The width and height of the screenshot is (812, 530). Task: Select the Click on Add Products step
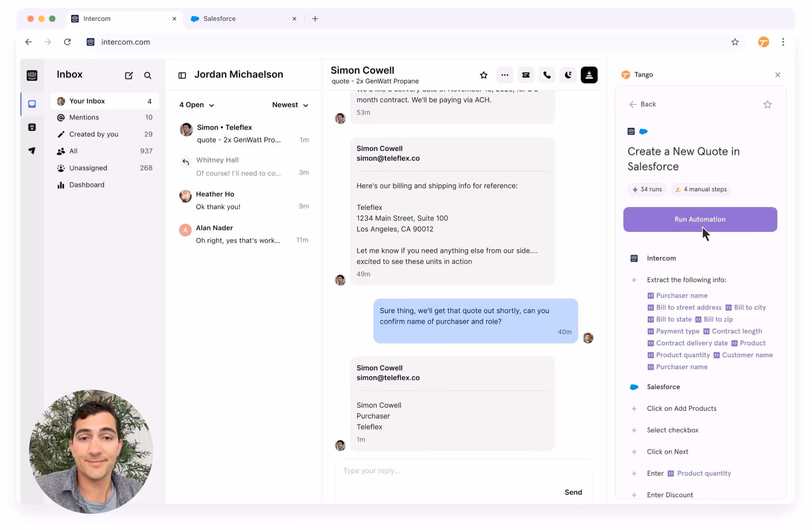(x=681, y=408)
